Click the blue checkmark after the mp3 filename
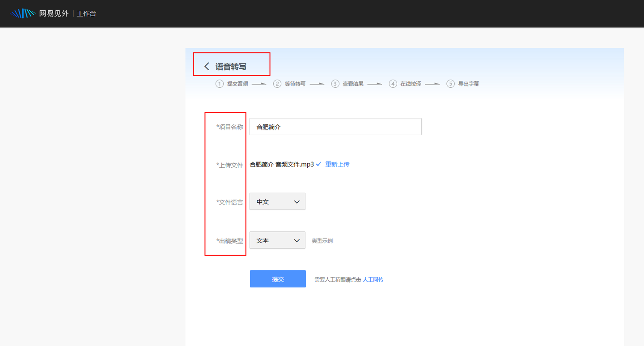Screen dimensions: 644x346 coord(318,164)
